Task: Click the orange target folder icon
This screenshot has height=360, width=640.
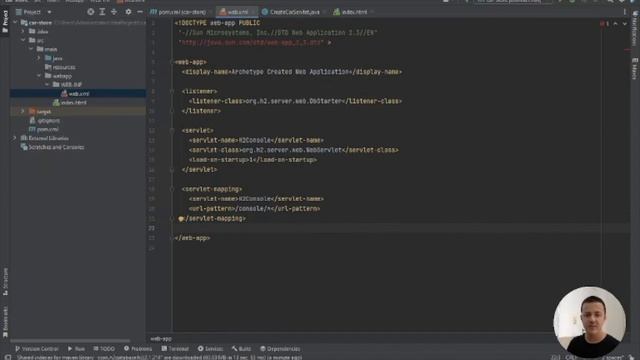Action: pyautogui.click(x=32, y=111)
